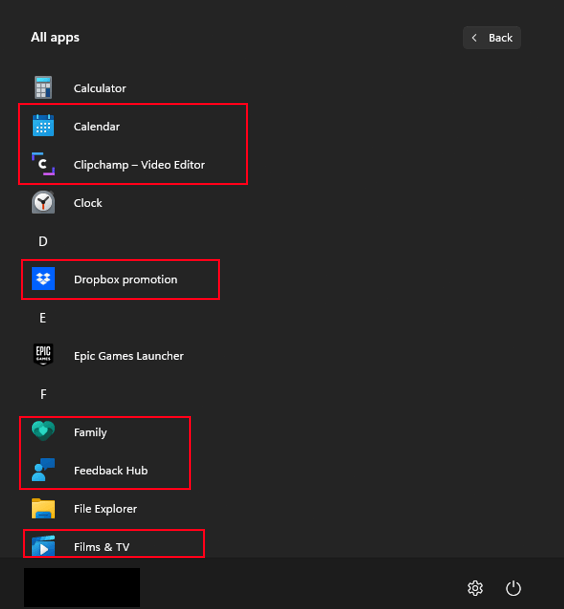
Task: Launch Epic Games Launcher icon
Action: 43,355
